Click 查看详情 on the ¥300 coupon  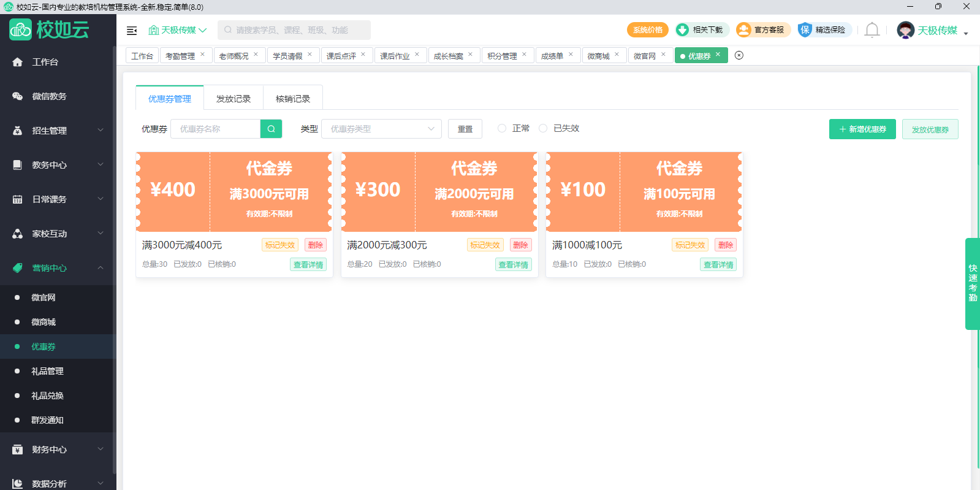point(514,264)
